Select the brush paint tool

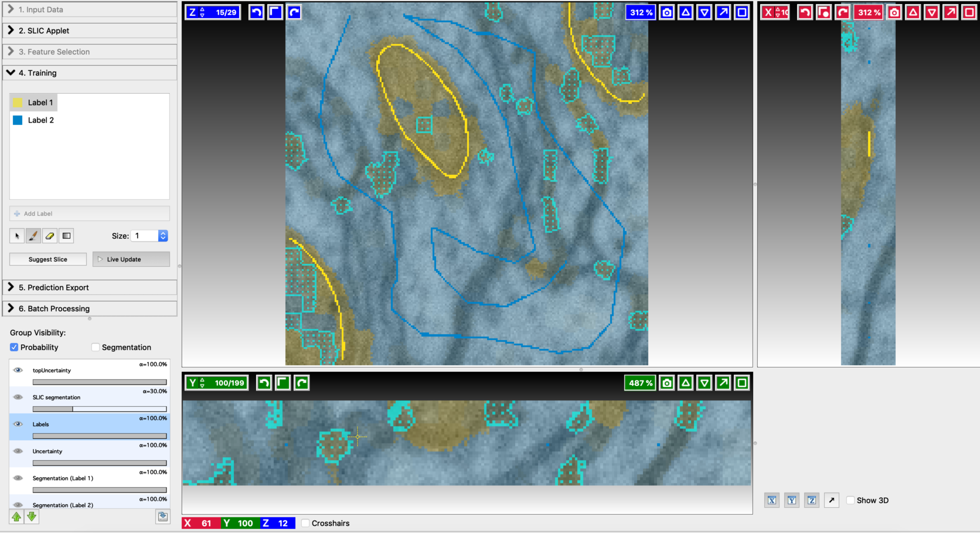(33, 236)
